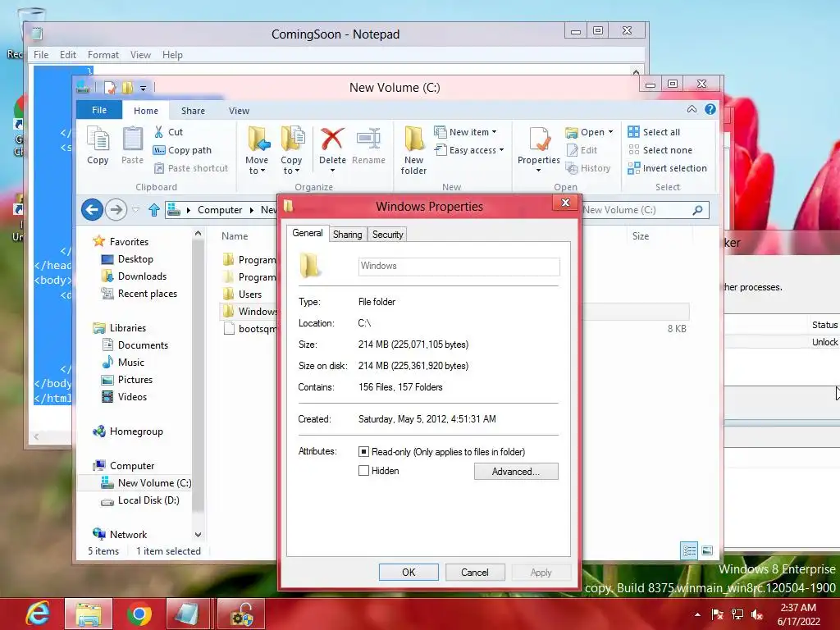Image resolution: width=840 pixels, height=630 pixels.
Task: Click the red Delete icon
Action: 332,139
